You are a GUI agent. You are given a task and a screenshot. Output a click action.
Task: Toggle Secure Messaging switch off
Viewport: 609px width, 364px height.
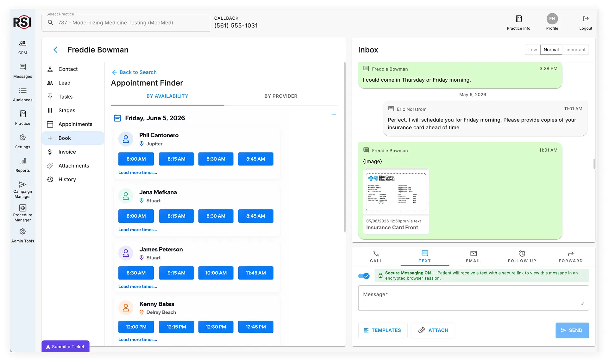pyautogui.click(x=364, y=276)
